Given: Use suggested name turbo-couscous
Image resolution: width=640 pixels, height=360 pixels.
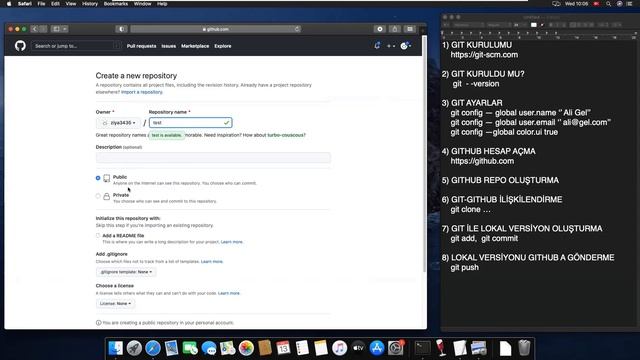Looking at the screenshot, I should pos(286,135).
